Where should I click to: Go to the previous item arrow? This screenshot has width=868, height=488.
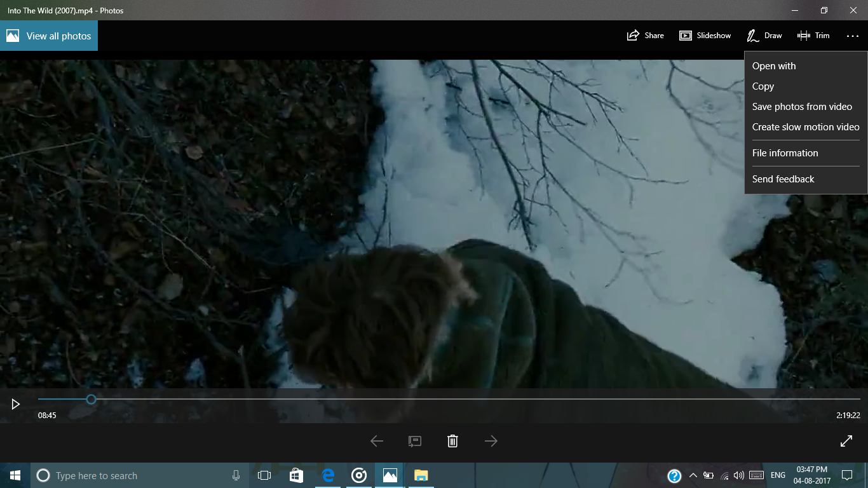pyautogui.click(x=377, y=441)
